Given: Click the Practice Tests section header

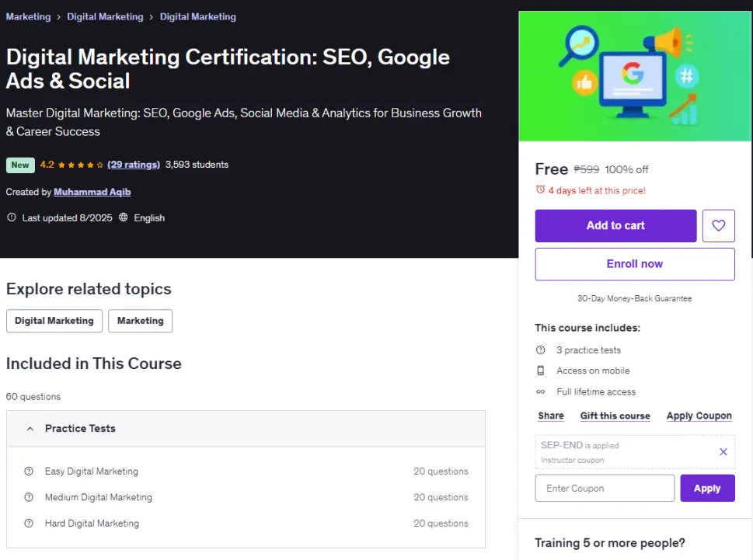Looking at the screenshot, I should pos(246,429).
